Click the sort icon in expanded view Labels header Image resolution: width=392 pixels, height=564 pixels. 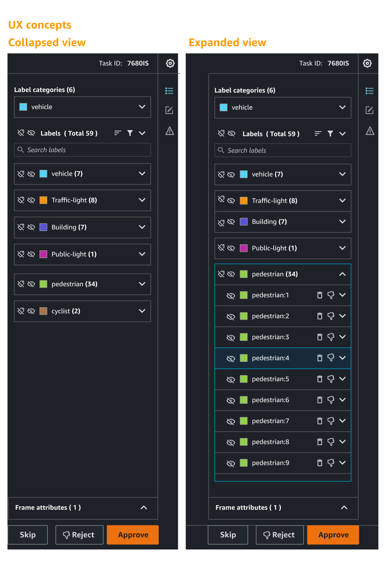318,133
